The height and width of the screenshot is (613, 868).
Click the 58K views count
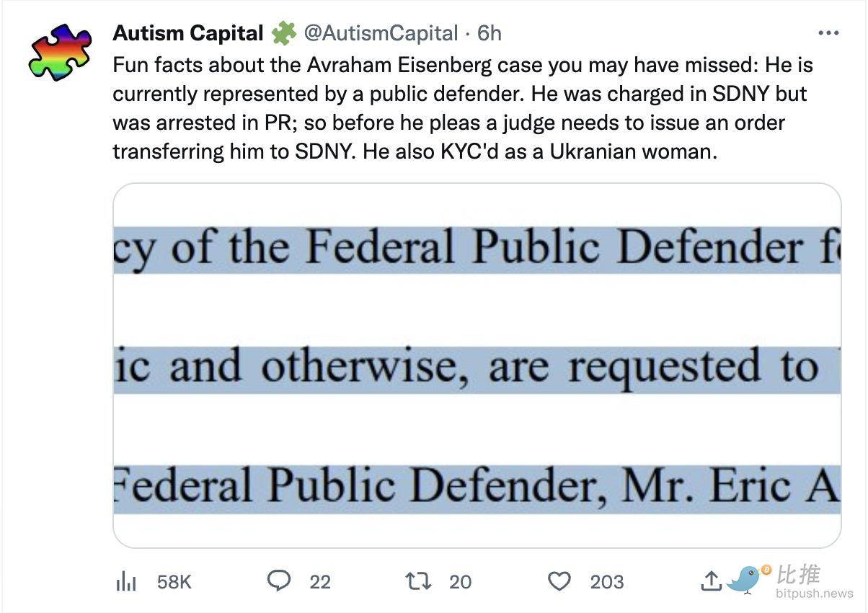(x=174, y=582)
